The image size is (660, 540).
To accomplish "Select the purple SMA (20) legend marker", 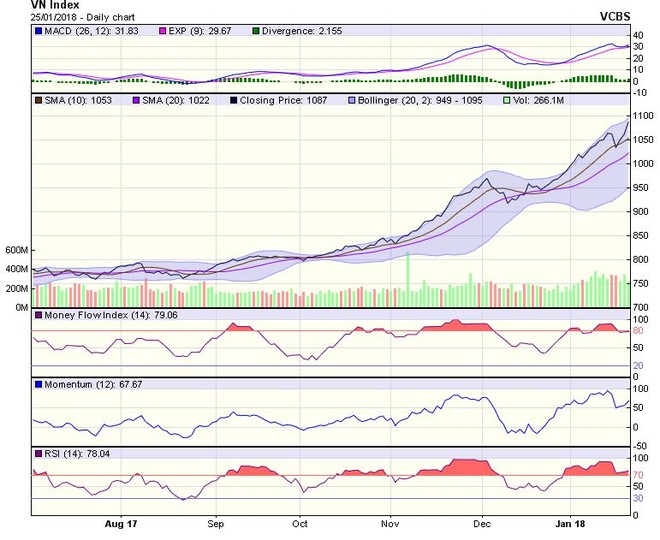I will click(x=136, y=100).
